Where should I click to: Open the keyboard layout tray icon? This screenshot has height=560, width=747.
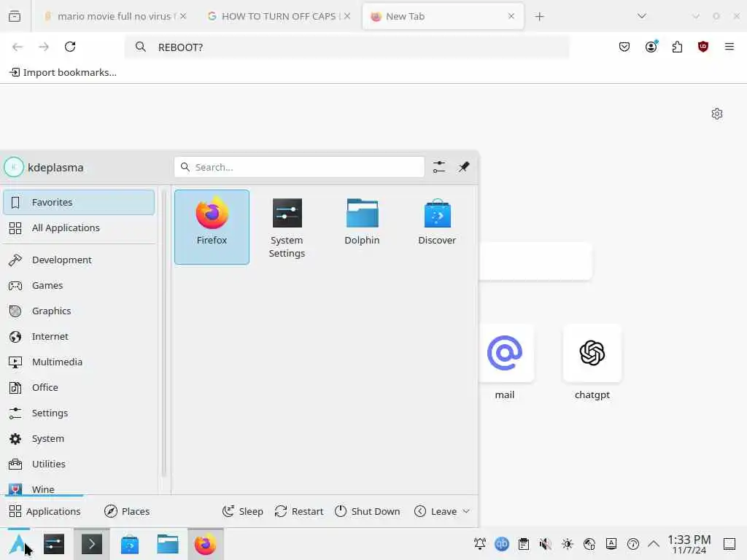[611, 544]
